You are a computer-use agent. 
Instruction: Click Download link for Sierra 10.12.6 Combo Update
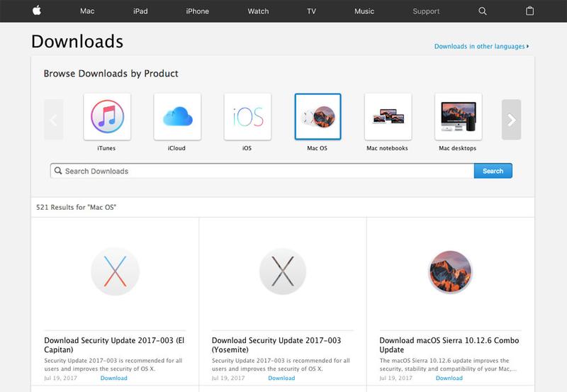[x=449, y=378]
